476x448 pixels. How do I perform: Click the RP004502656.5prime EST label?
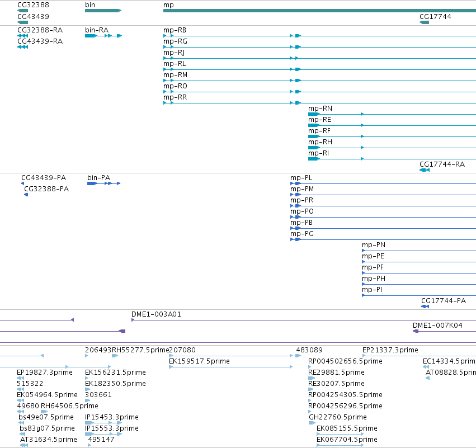pos(345,361)
